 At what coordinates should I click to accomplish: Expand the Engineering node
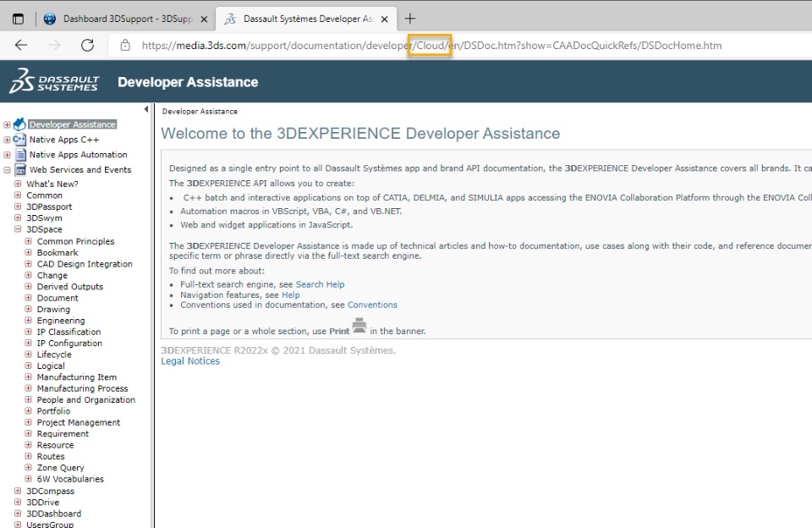click(x=29, y=321)
